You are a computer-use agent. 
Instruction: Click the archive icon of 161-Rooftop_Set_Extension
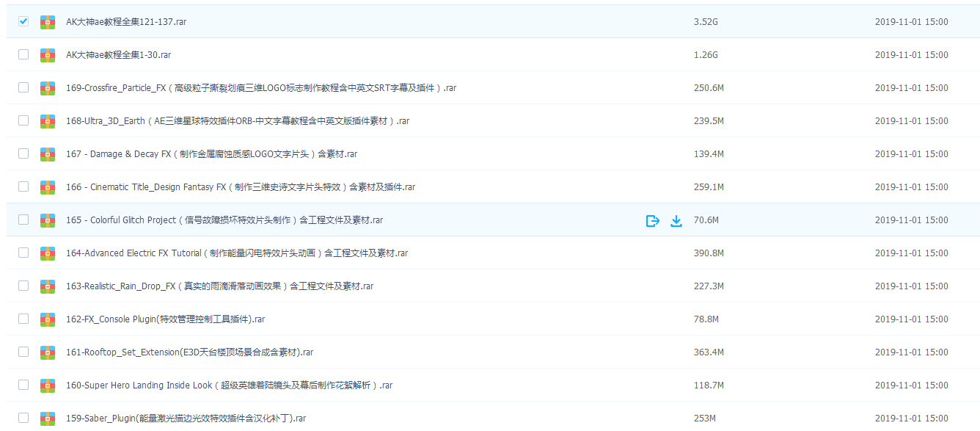(x=48, y=352)
